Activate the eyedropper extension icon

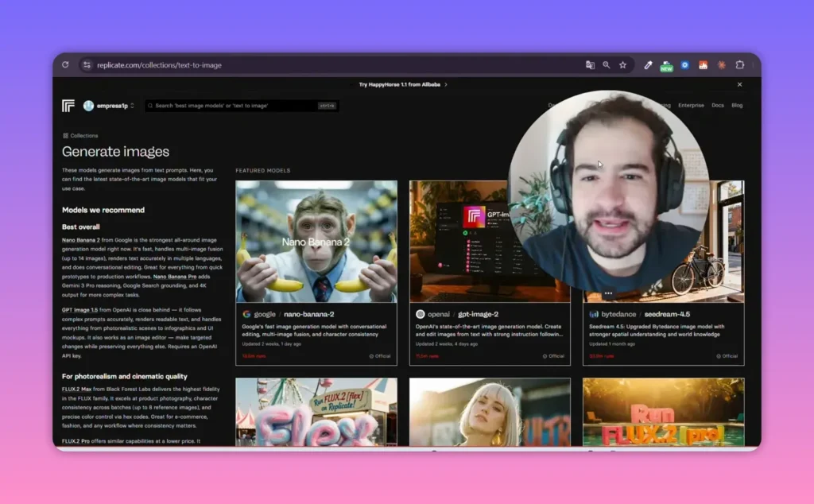click(x=648, y=65)
